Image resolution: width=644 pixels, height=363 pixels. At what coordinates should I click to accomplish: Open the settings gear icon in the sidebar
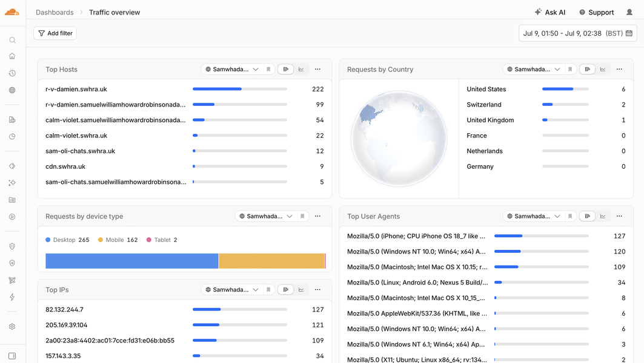[12, 327]
